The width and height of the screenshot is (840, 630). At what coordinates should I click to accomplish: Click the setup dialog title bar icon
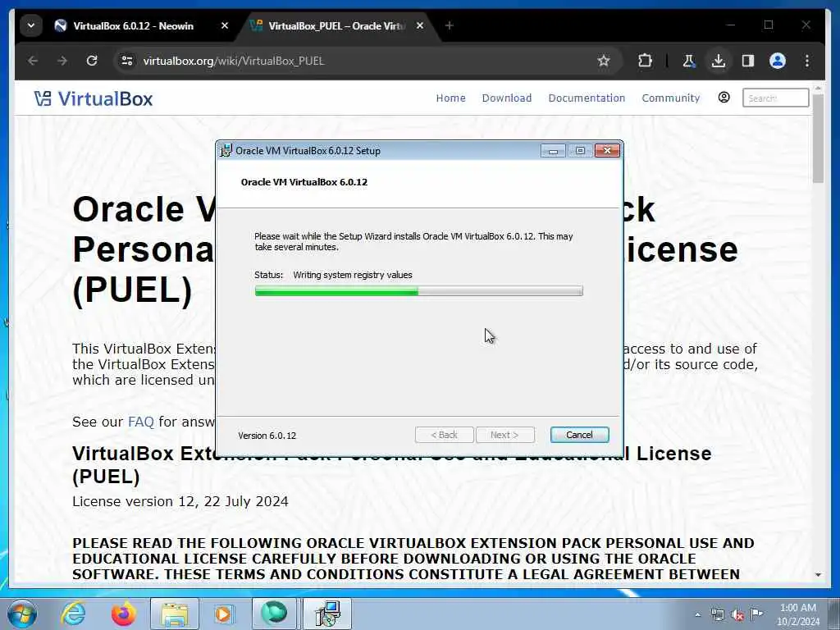click(226, 151)
